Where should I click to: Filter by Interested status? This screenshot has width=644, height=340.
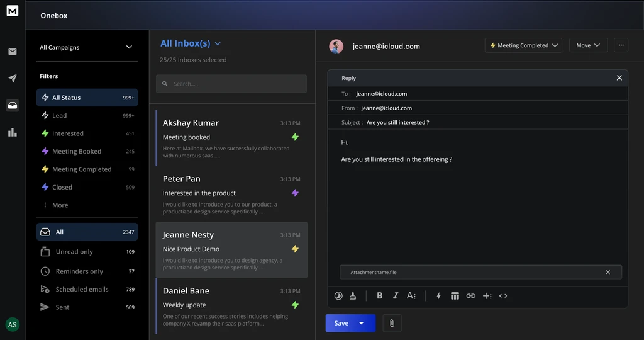click(x=87, y=133)
